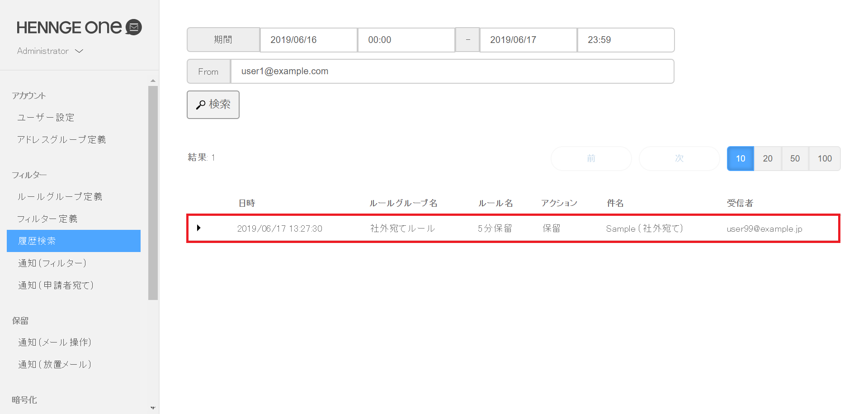Click recipient user99@example.jp
Screen dimensions: 868x414
click(x=764, y=229)
